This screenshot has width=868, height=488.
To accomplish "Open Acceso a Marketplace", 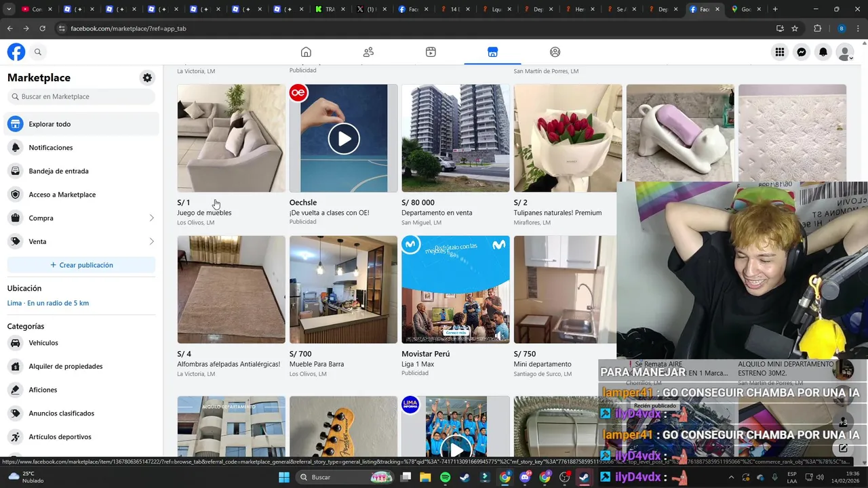I will click(x=83, y=195).
